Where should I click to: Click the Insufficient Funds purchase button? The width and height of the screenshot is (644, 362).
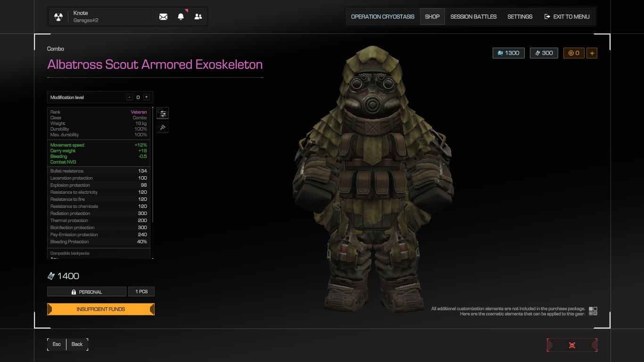click(101, 309)
